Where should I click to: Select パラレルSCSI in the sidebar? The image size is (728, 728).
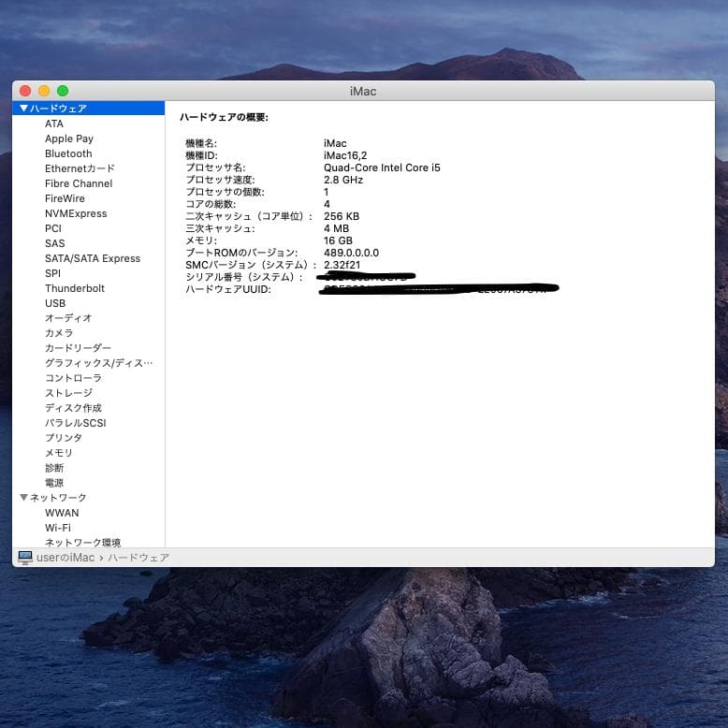coord(75,423)
